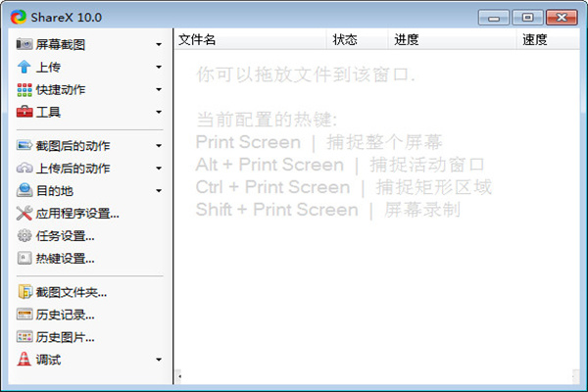Viewport: 588px width, 392px height.
Task: Click the gear icon for 任务设置
Action: (x=24, y=235)
